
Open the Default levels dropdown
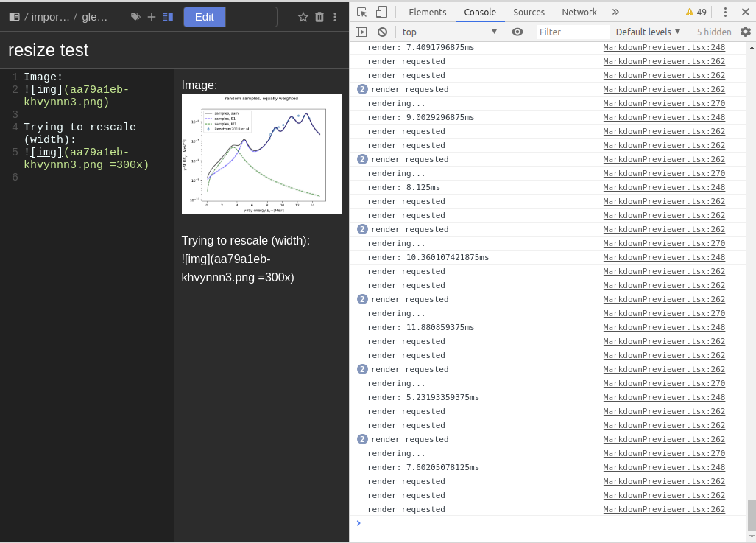646,32
